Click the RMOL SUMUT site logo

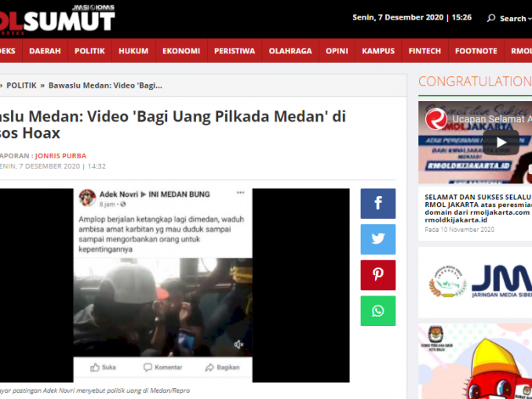click(57, 20)
